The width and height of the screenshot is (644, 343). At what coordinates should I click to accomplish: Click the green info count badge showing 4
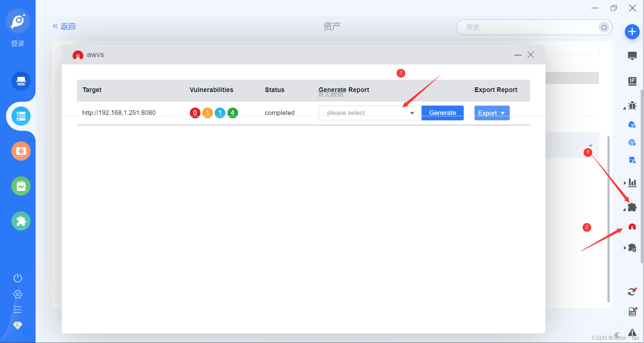tap(233, 113)
